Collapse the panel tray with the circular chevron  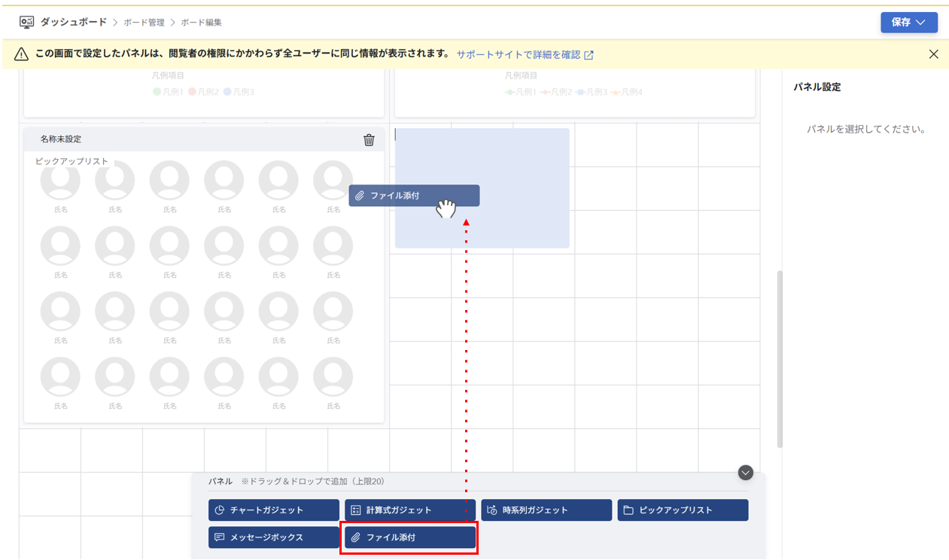(745, 472)
